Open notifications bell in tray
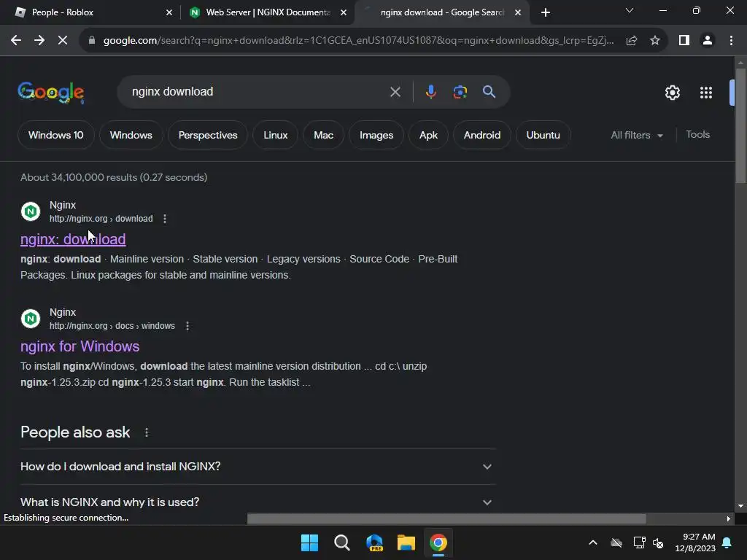747x560 pixels. point(727,542)
